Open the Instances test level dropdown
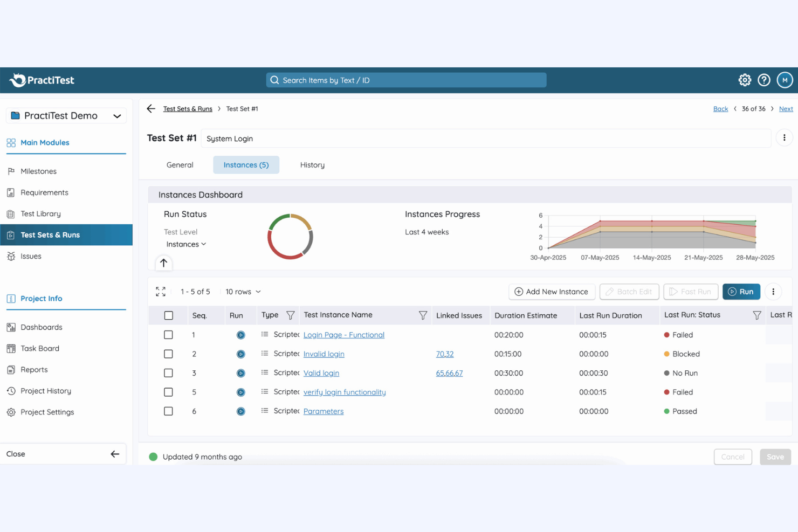The width and height of the screenshot is (798, 532). pyautogui.click(x=185, y=244)
